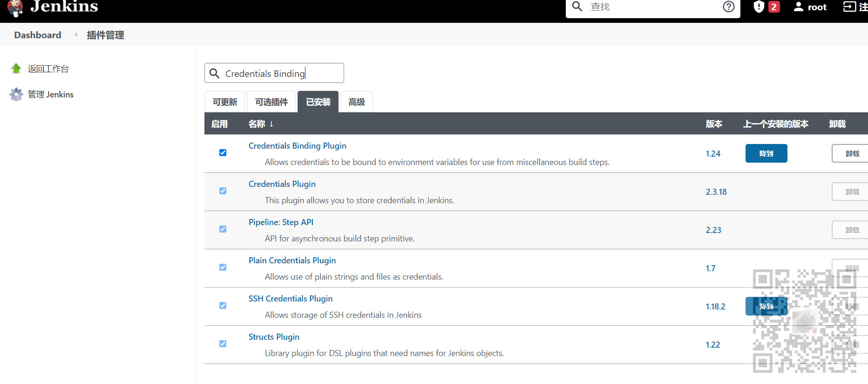
Task: Click description 'Allows storage of SSH credentials in Jenkins'
Action: pos(343,315)
